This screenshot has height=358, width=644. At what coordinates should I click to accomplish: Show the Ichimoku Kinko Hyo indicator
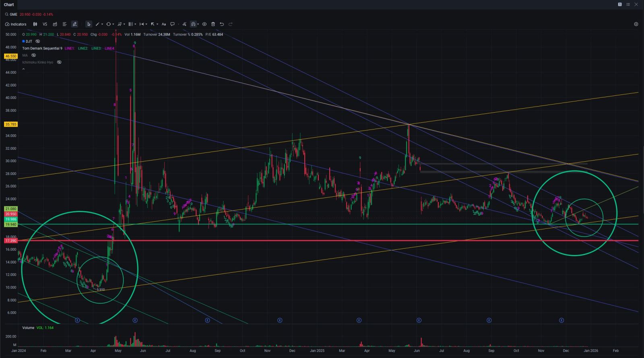59,62
